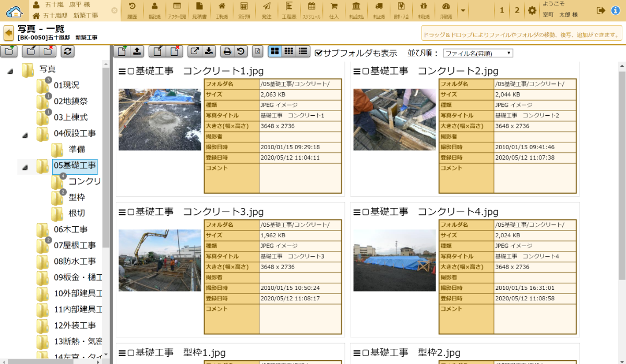This screenshot has height=364, width=626.
Task: Open the 履歴 history toolbar item
Action: coord(132,10)
